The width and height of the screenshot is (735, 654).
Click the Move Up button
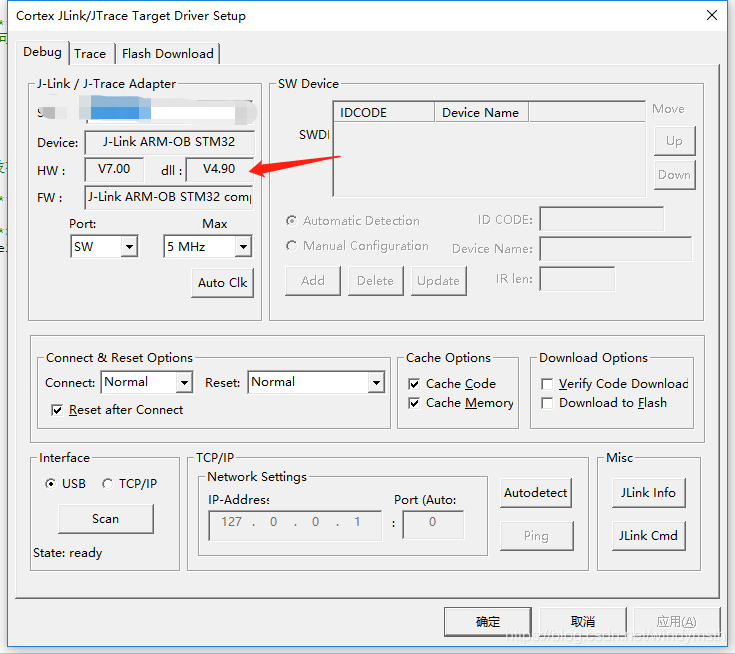coord(675,141)
